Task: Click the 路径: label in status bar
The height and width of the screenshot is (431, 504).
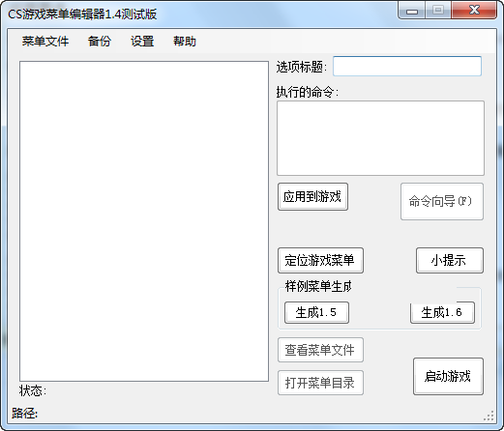Action: click(25, 413)
